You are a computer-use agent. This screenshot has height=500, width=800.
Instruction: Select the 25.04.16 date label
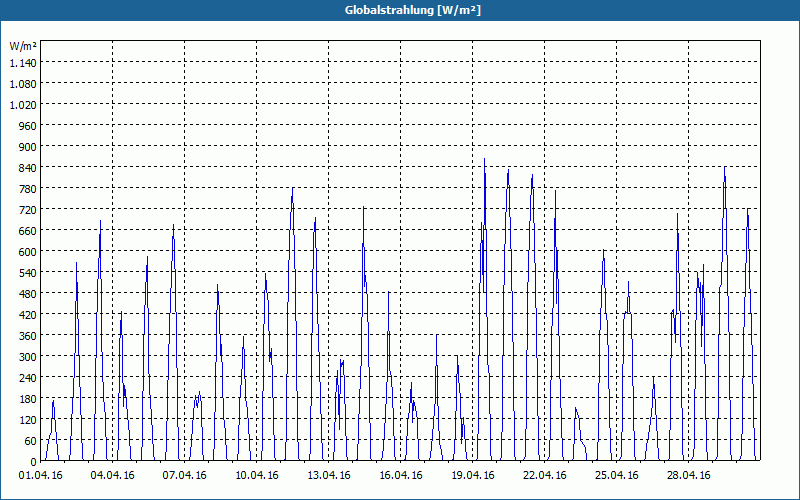point(616,476)
